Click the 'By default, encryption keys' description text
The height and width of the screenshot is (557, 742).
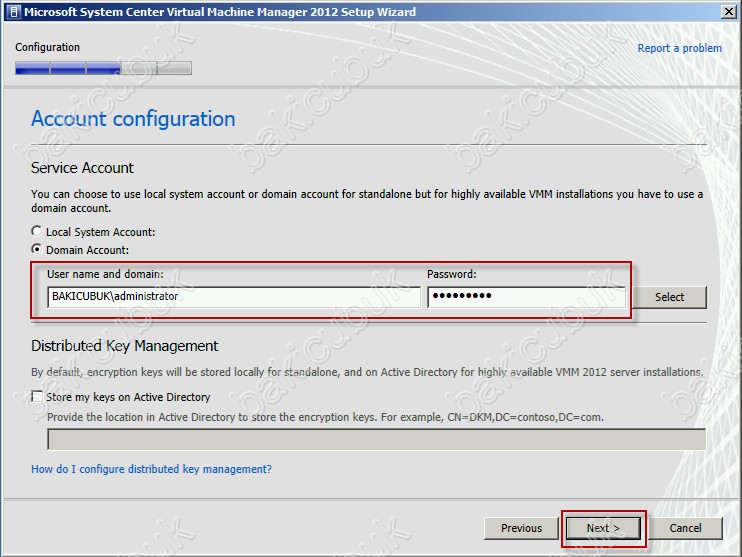pyautogui.click(x=367, y=372)
